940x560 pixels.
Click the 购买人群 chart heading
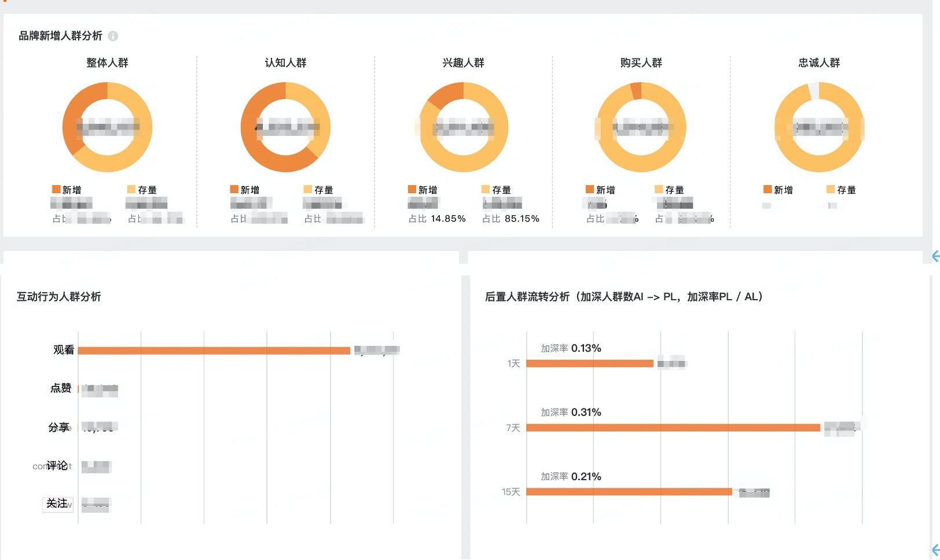pos(641,62)
